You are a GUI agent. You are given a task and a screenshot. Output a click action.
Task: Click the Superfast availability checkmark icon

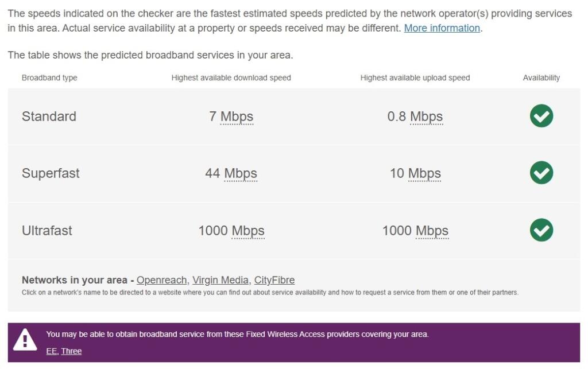coord(540,173)
